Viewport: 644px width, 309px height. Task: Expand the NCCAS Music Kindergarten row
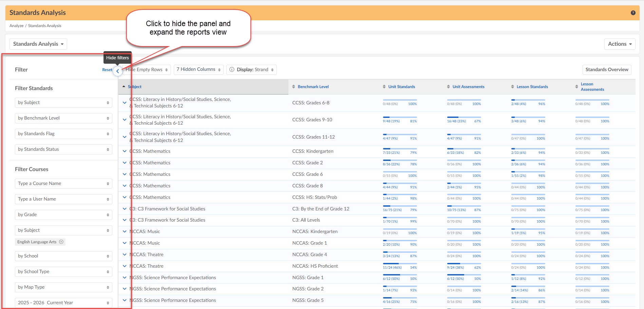click(125, 232)
